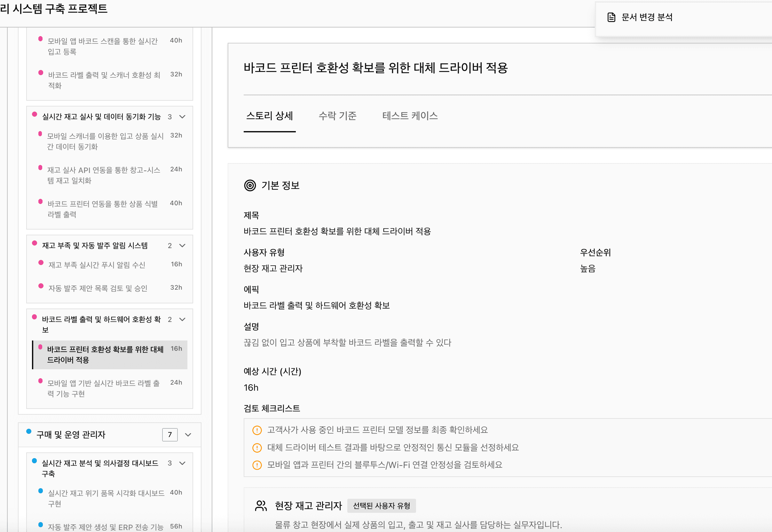Viewport: 772px width, 532px height.
Task: Click warning icon for 블루투스/Wi-Fi checklist item
Action: [x=257, y=465]
